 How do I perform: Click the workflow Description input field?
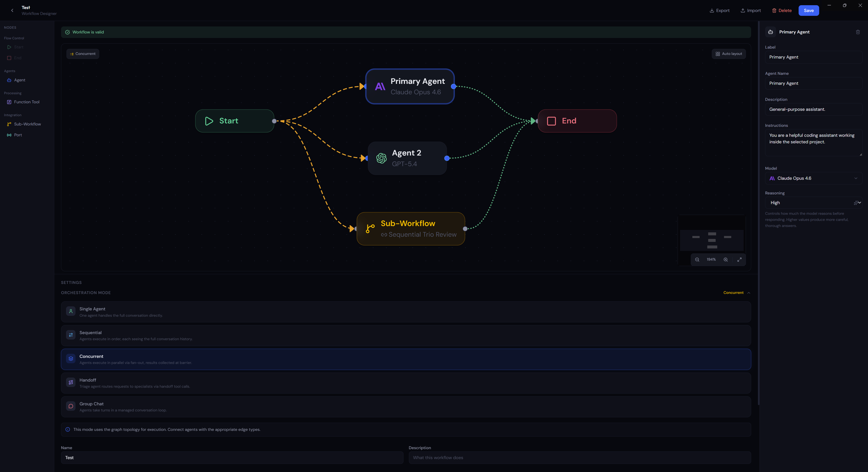[x=580, y=458]
